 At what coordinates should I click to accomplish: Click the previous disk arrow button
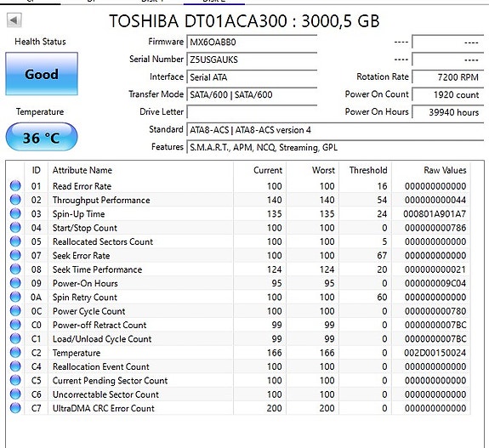pos(14,20)
